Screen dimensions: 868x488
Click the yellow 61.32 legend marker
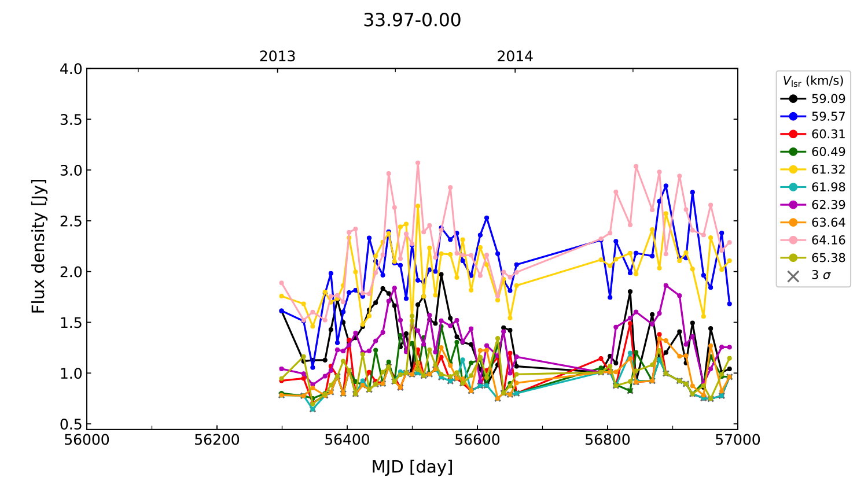(x=793, y=169)
